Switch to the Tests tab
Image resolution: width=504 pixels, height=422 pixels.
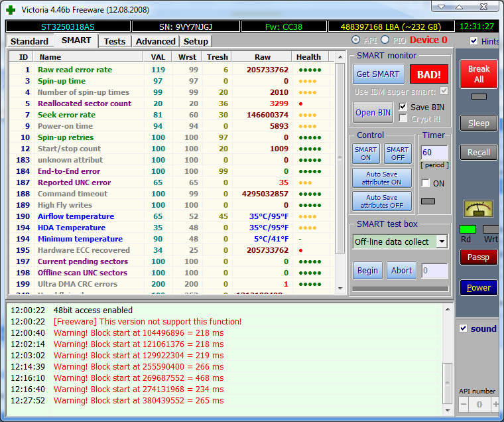pos(115,41)
